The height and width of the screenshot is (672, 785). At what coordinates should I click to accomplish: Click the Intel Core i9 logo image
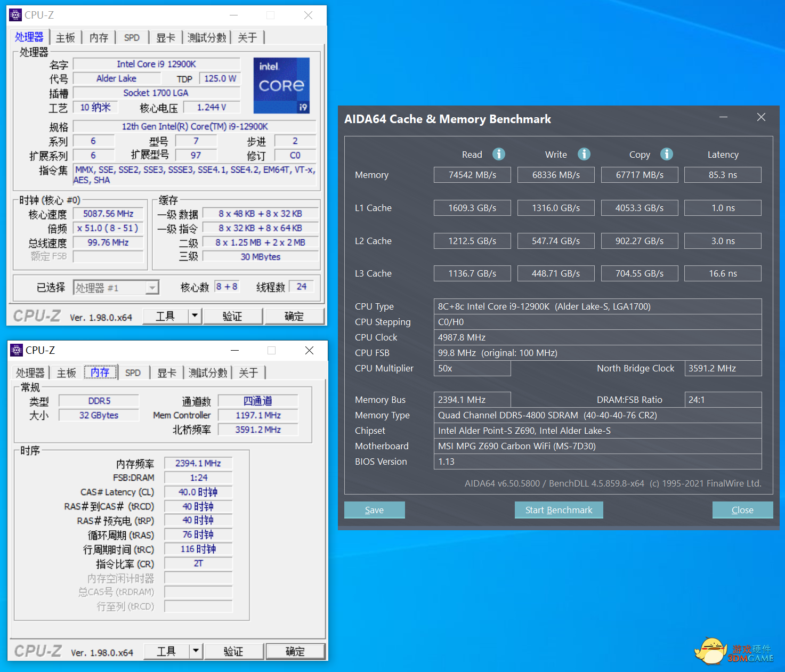(281, 85)
